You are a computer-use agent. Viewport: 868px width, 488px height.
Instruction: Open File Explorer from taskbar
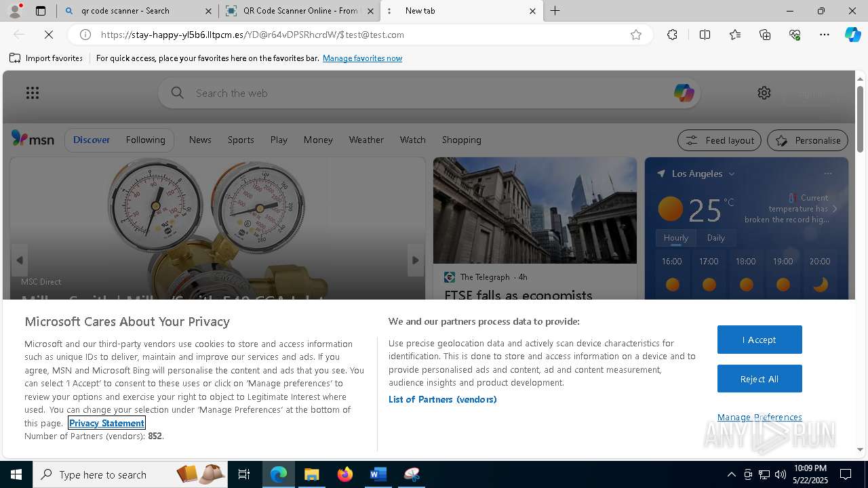click(x=311, y=474)
